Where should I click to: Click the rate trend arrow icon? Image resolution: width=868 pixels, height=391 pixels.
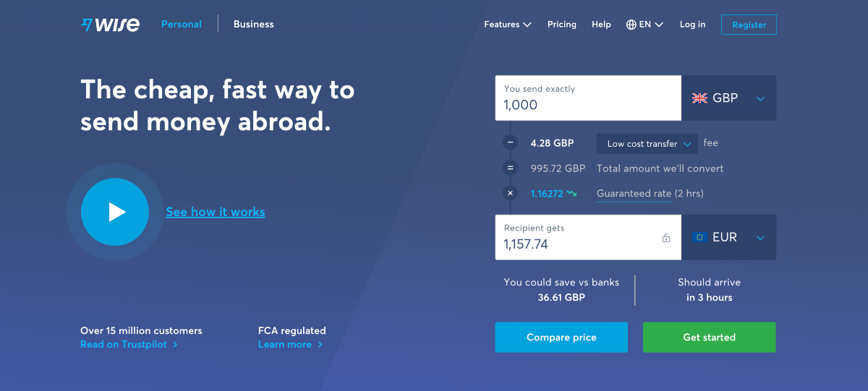pos(571,194)
